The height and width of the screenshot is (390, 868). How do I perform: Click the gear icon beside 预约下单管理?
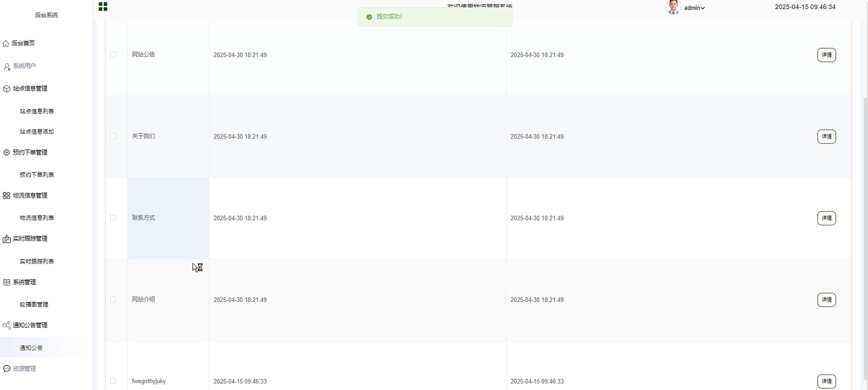7,152
